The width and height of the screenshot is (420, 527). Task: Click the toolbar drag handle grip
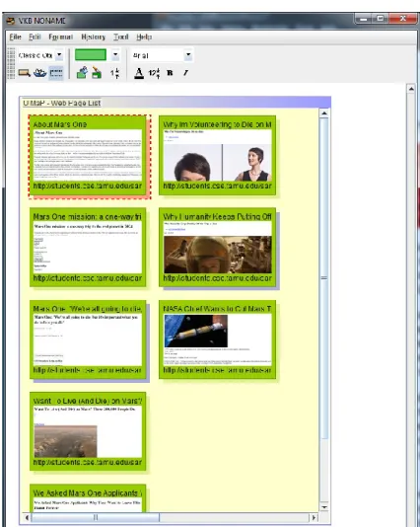(11, 63)
